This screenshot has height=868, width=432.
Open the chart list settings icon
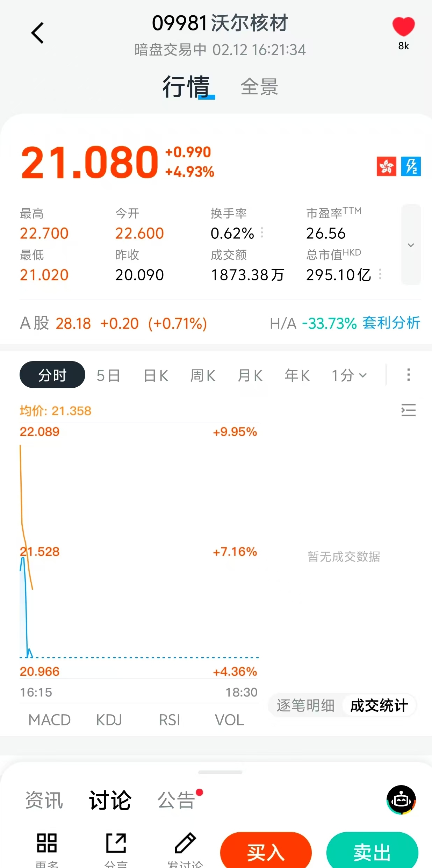click(408, 410)
